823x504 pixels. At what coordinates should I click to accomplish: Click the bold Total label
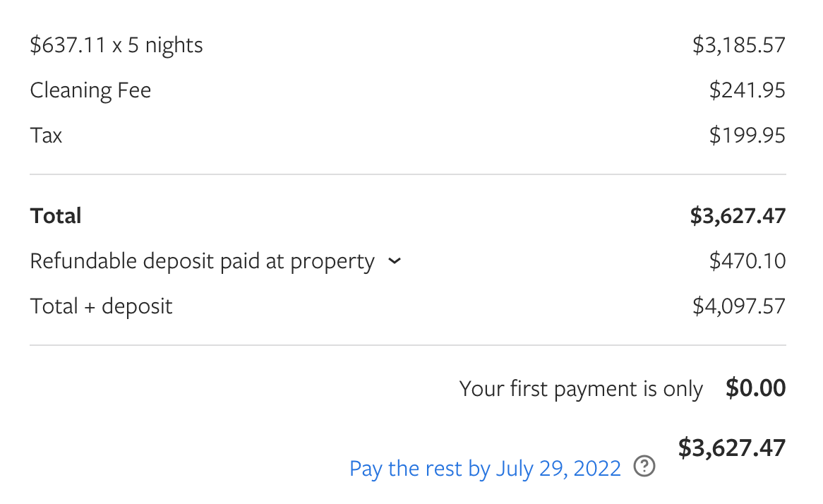[x=56, y=215]
